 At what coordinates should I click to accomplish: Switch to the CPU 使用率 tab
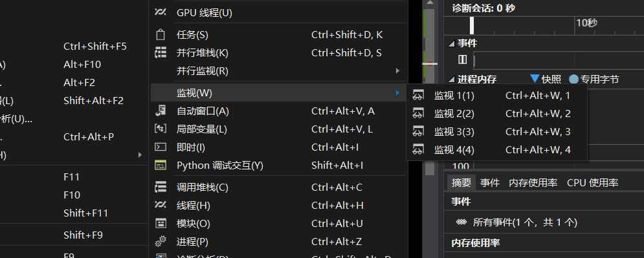(593, 183)
